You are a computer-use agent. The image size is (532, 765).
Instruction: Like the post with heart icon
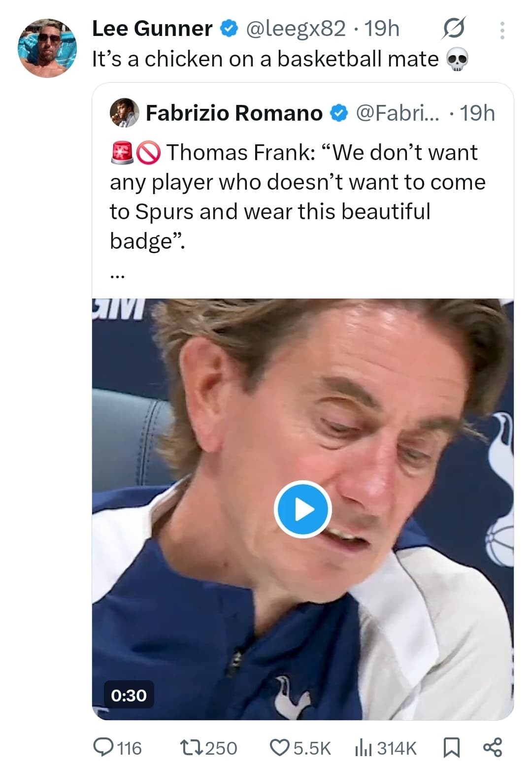(x=280, y=747)
